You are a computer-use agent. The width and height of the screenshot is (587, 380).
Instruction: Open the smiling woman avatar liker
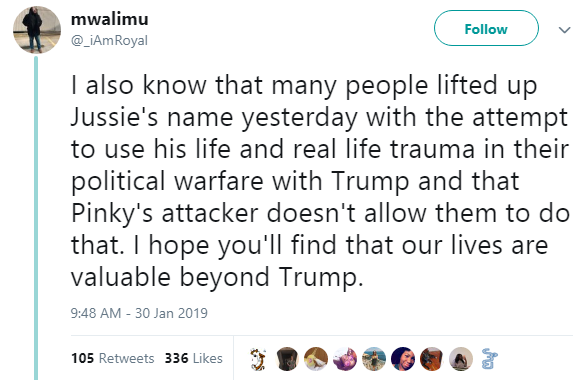pyautogui.click(x=403, y=359)
